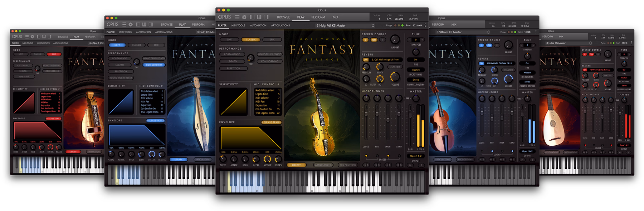
Task: Toggle CON SORDINO in front window
Action: click(269, 61)
